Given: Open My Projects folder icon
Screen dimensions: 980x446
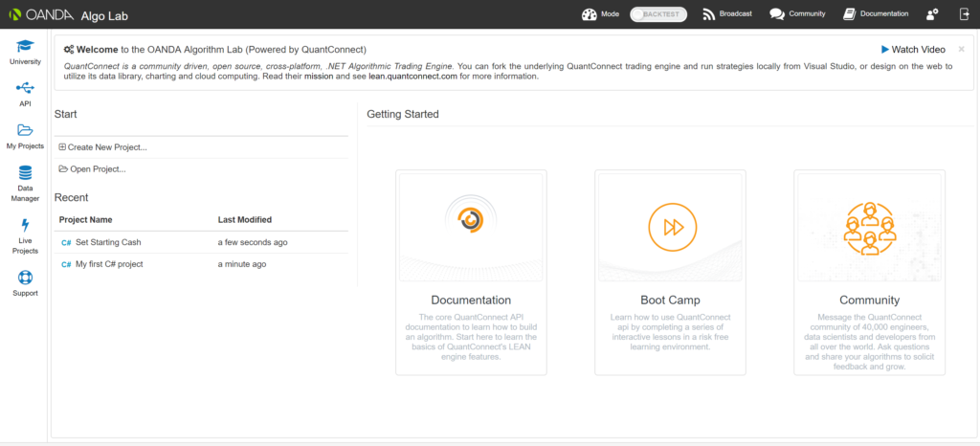Looking at the screenshot, I should pyautogui.click(x=25, y=131).
